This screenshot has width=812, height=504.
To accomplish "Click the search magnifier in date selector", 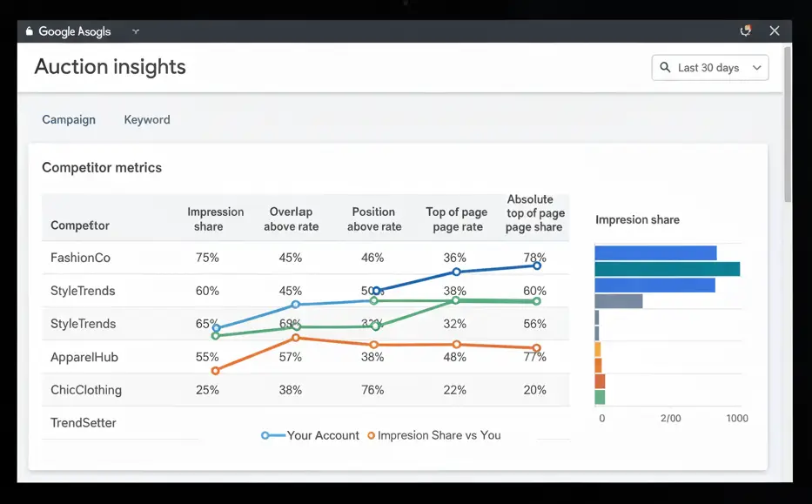I will 666,68.
